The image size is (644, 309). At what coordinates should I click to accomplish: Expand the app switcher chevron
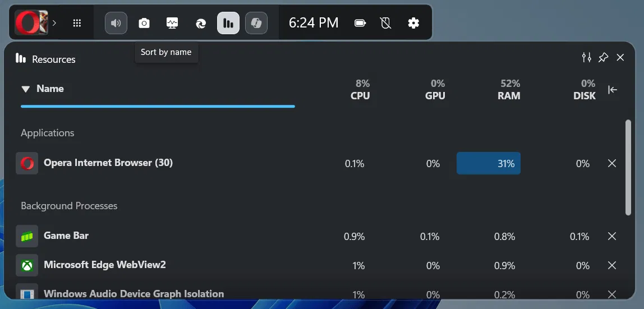click(54, 23)
